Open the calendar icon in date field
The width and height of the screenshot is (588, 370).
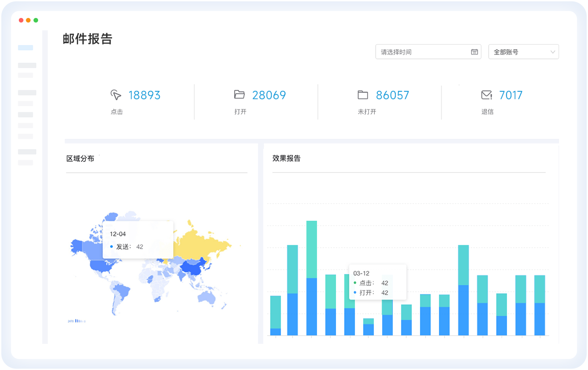(x=475, y=52)
